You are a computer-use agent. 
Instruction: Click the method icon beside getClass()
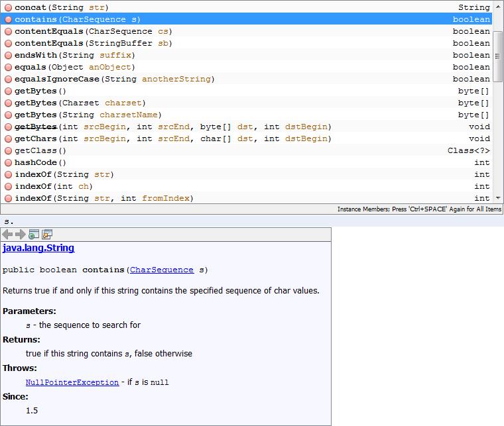[9, 150]
